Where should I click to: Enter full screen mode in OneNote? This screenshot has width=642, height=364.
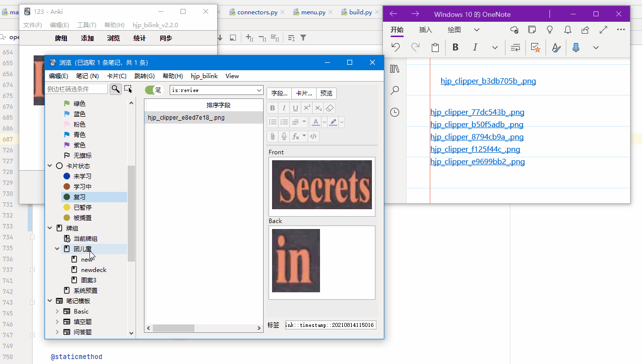click(x=603, y=30)
